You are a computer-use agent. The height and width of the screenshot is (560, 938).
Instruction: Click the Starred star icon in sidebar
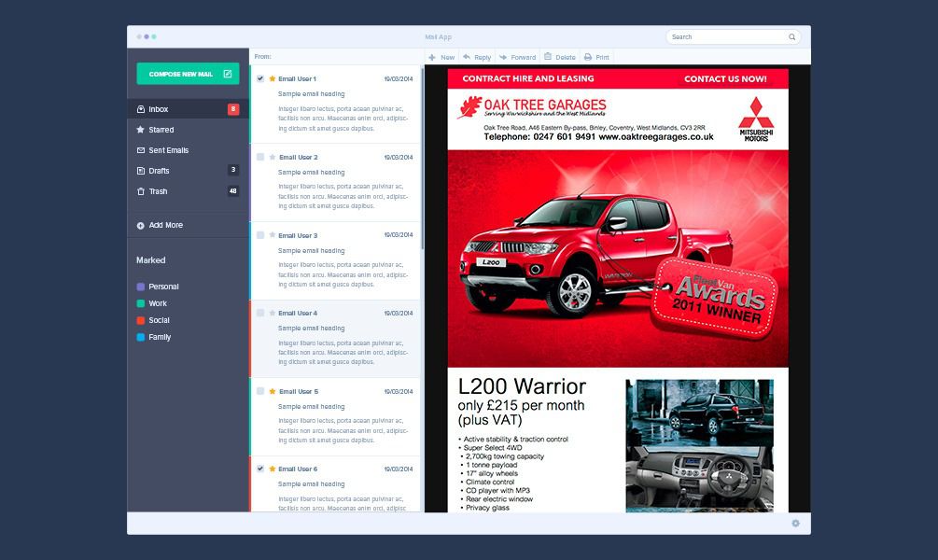(x=141, y=129)
